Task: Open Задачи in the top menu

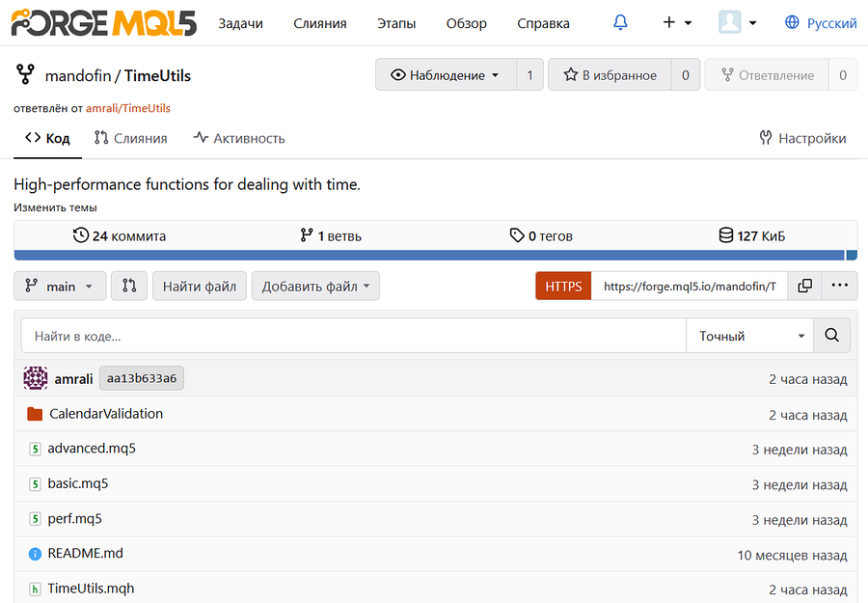Action: click(240, 23)
